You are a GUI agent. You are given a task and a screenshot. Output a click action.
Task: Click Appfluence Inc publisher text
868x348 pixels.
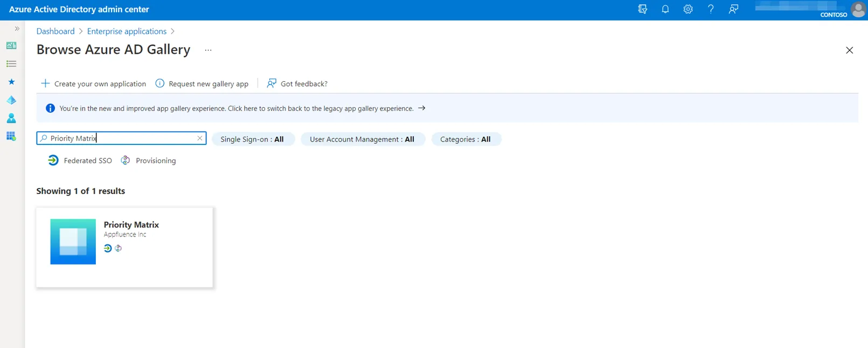coord(125,235)
